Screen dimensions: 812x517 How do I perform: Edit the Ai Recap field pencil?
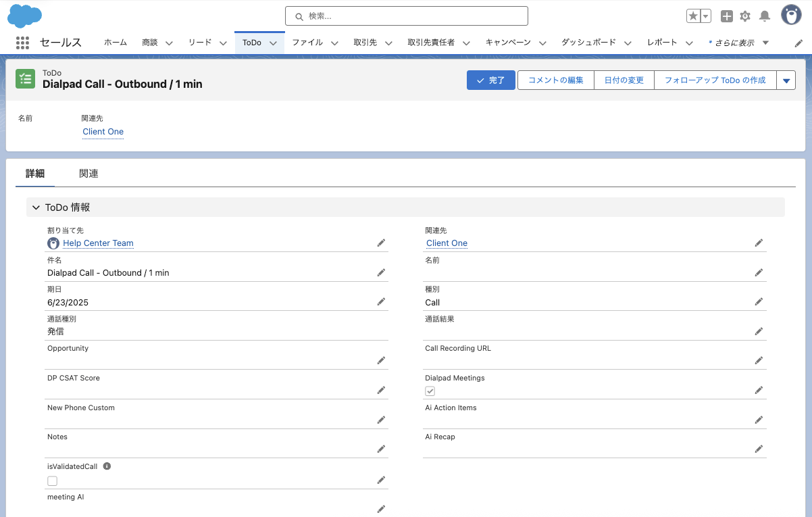point(759,449)
